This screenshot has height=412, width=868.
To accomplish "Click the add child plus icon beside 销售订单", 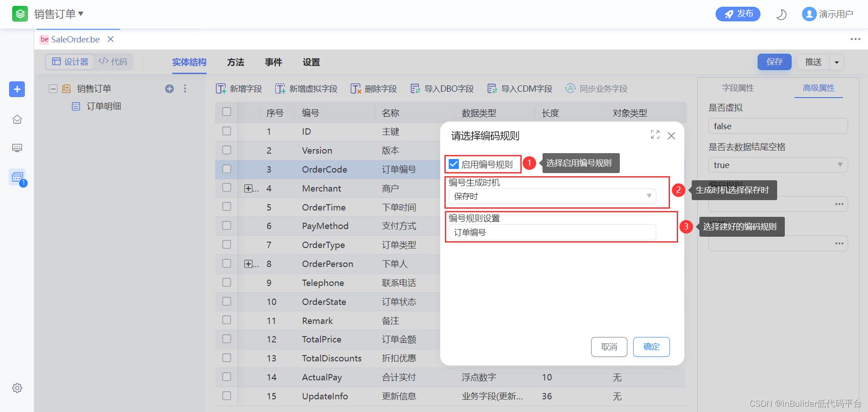I will pos(170,89).
